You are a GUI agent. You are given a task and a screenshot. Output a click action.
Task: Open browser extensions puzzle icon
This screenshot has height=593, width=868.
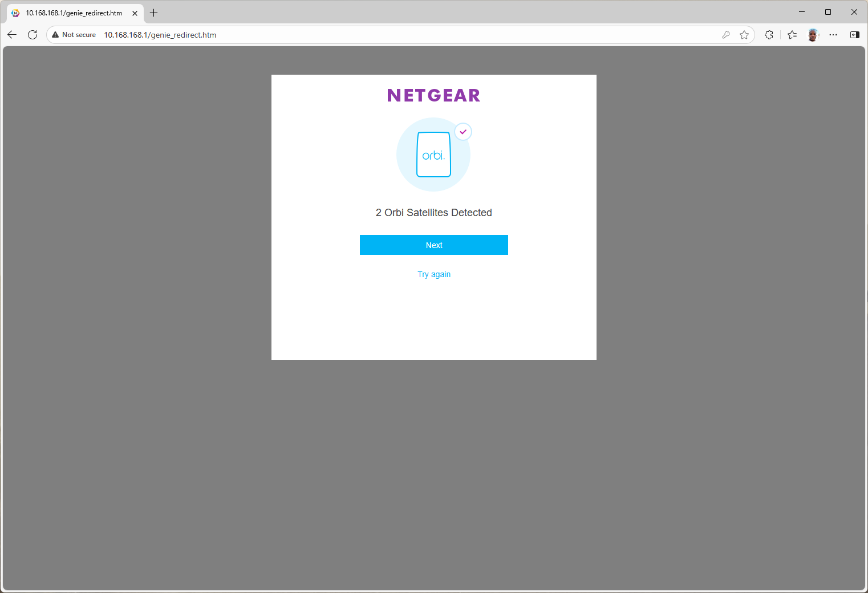(x=769, y=35)
